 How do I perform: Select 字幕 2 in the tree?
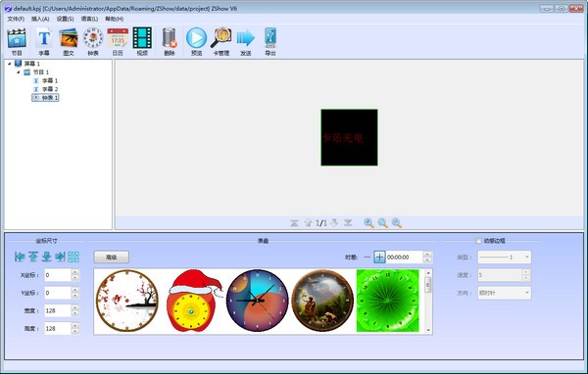click(x=50, y=89)
